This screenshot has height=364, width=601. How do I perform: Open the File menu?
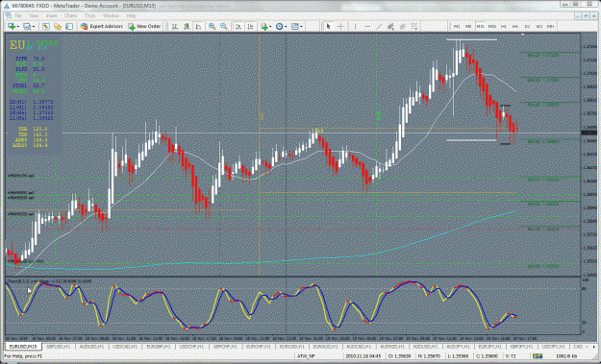click(x=18, y=15)
